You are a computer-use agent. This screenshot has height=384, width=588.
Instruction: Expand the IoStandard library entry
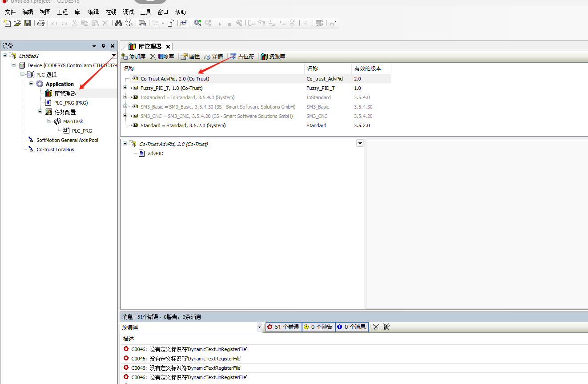pos(125,97)
